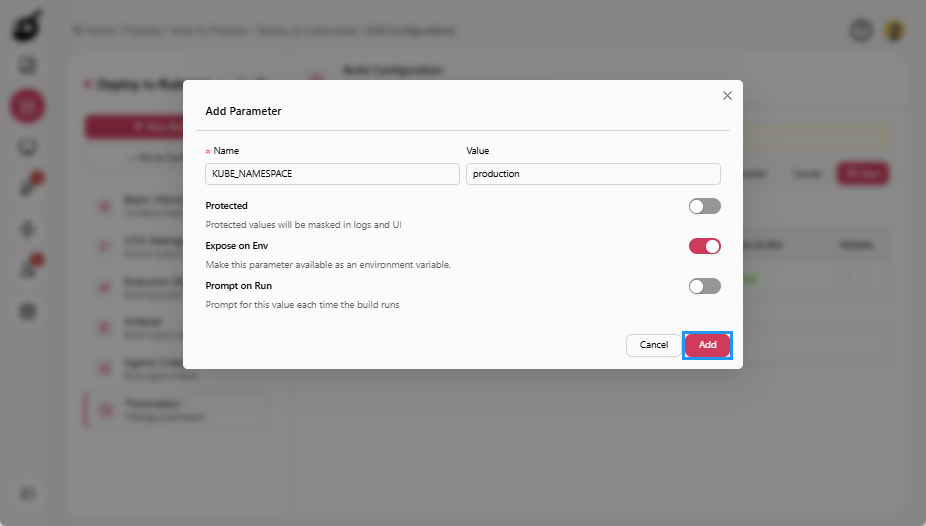Screen dimensions: 926x526
Task: Click 'Protected values will be masked' description
Action: coord(304,225)
